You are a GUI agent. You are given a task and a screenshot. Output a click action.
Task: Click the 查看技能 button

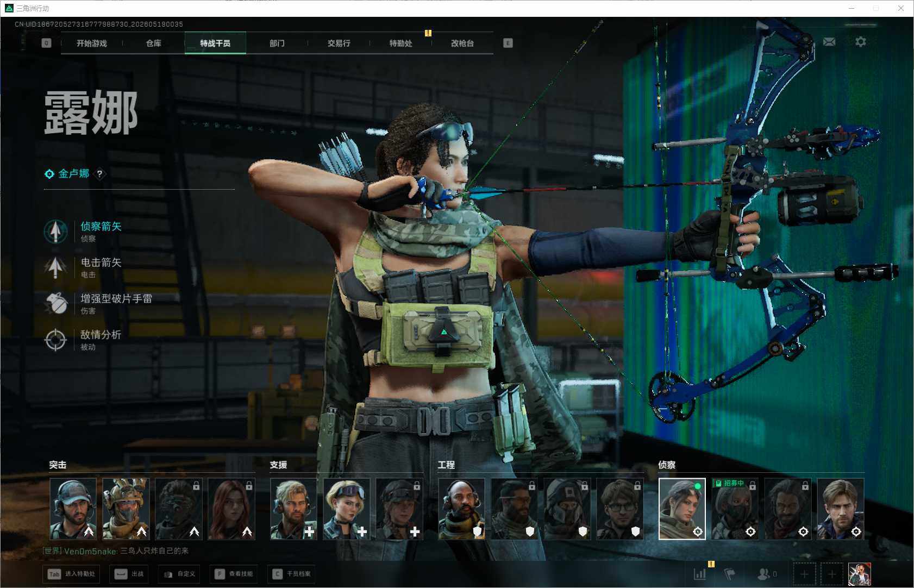click(x=233, y=574)
